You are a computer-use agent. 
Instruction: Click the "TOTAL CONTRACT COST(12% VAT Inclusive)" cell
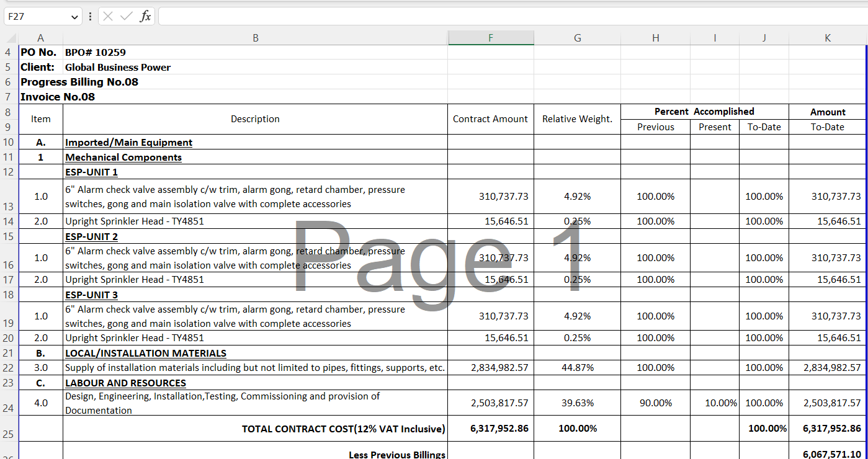tap(255, 429)
